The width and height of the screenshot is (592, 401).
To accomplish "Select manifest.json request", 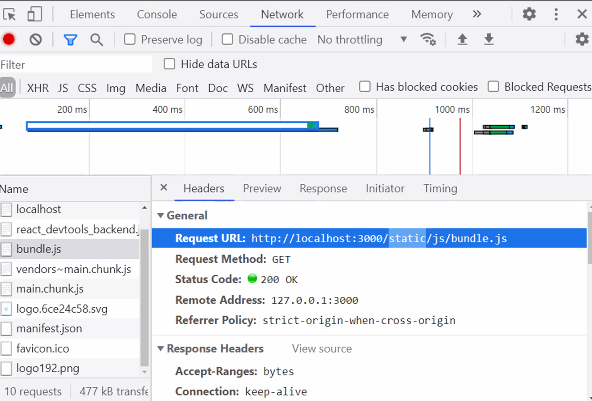I will [70, 329].
